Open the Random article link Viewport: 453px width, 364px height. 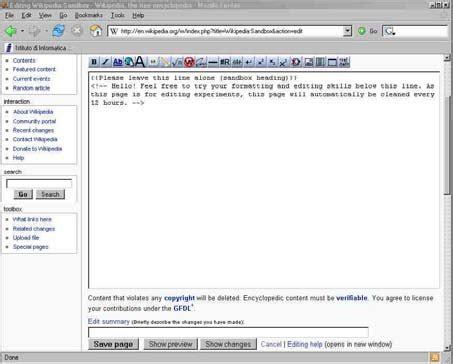tap(31, 88)
